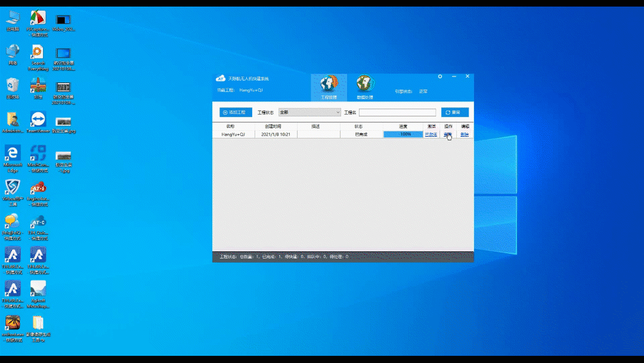Image resolution: width=644 pixels, height=363 pixels.
Task: Select the HangYu+QJ project name cell
Action: [x=234, y=134]
